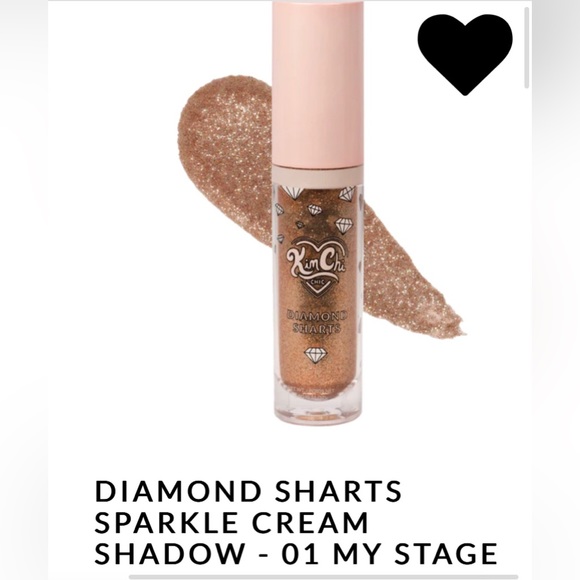Image resolution: width=580 pixels, height=580 pixels.
Task: Tap the black heart favorite icon
Action: 465,55
